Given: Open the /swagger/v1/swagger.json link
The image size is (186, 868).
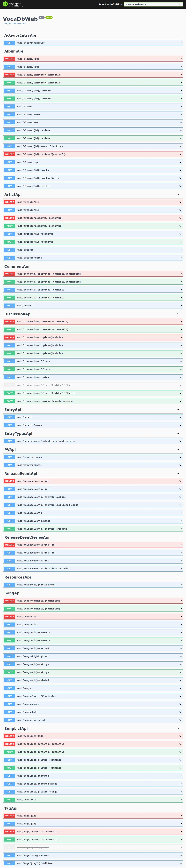Looking at the screenshot, I should [14, 24].
